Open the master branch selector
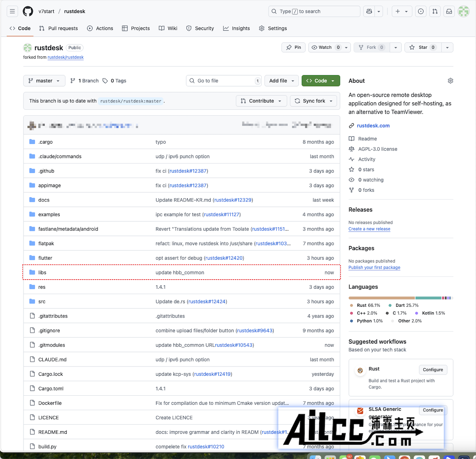The image size is (476, 459). (44, 81)
